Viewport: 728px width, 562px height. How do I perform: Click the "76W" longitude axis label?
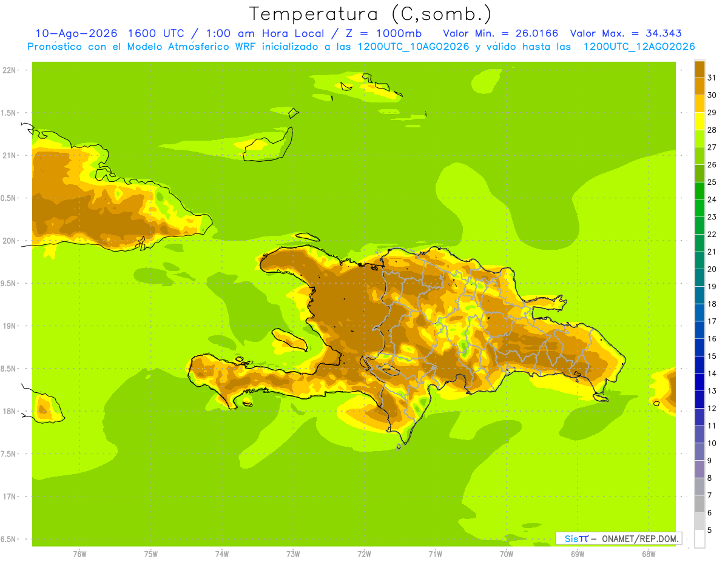click(x=79, y=554)
